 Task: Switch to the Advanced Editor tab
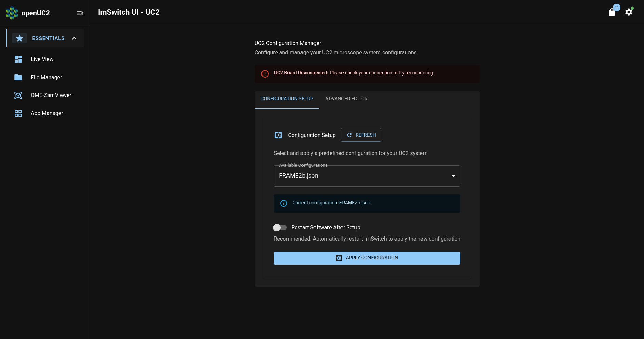[x=346, y=99]
